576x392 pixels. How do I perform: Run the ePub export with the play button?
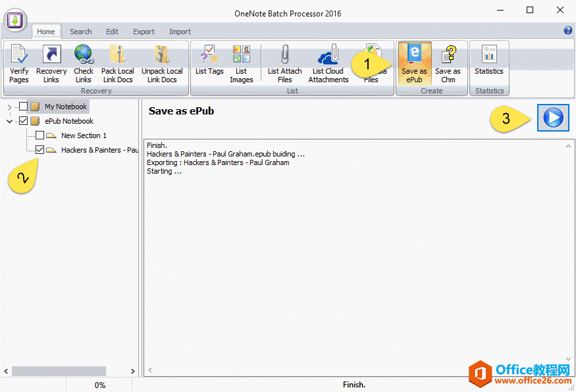553,117
